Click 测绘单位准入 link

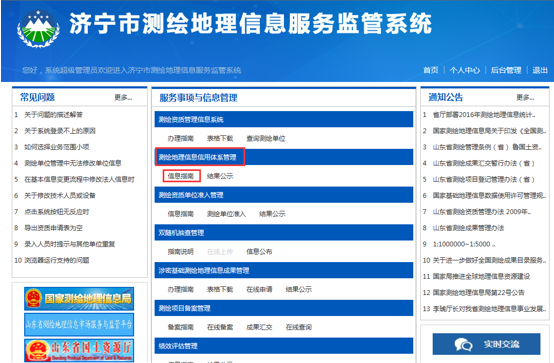226,213
